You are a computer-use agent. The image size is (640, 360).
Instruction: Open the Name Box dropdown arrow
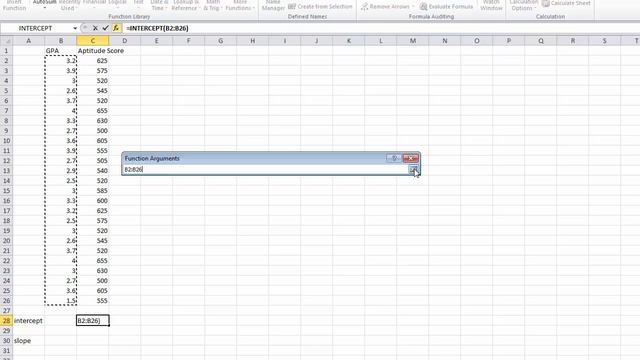click(75, 28)
